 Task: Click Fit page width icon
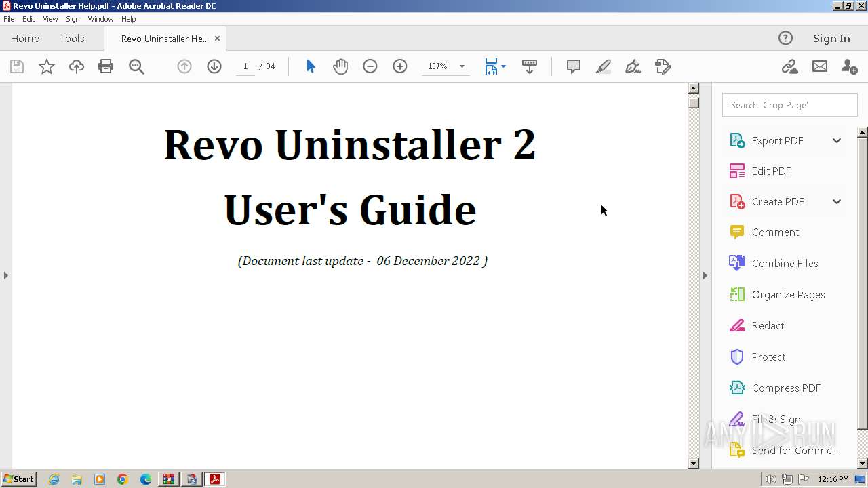coord(491,66)
